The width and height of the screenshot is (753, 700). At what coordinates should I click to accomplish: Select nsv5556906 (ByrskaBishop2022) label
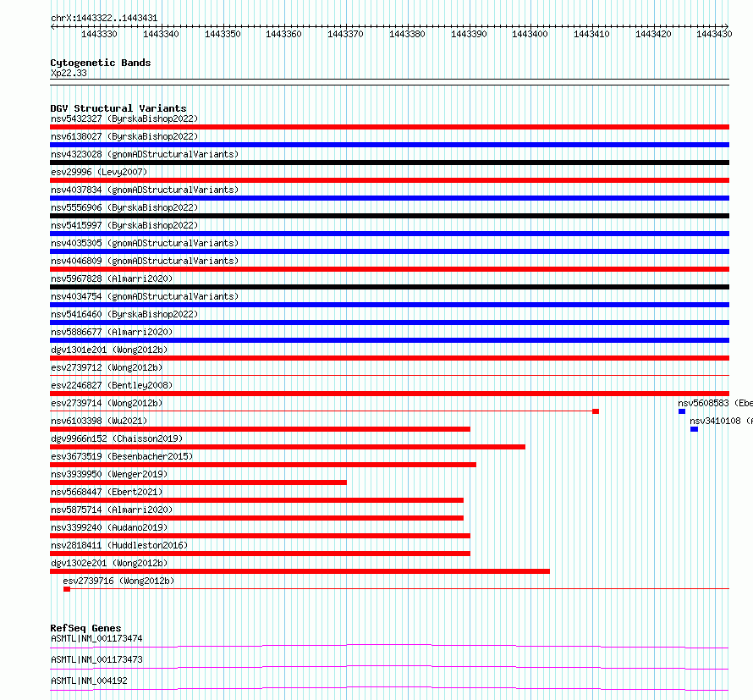click(x=124, y=207)
